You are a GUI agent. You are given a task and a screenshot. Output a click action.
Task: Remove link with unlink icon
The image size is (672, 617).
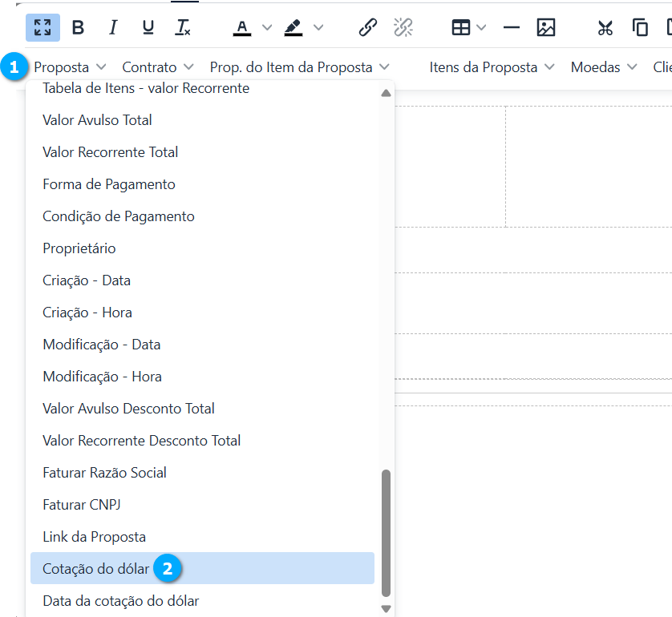tap(403, 27)
